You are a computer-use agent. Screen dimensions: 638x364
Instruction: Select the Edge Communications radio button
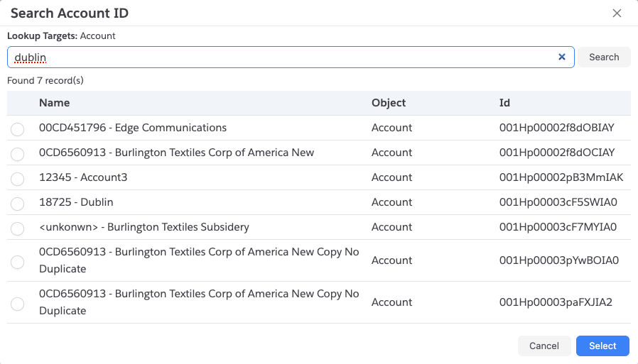coord(17,129)
